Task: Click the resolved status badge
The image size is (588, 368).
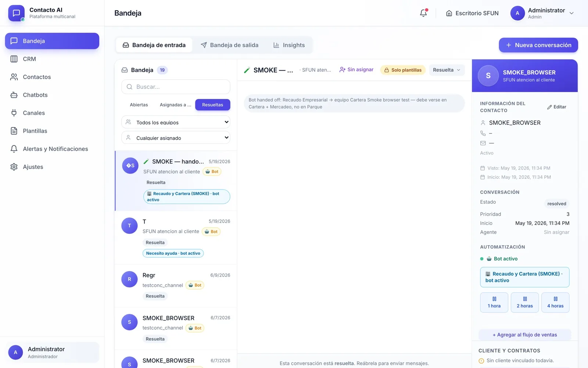Action: (556, 204)
